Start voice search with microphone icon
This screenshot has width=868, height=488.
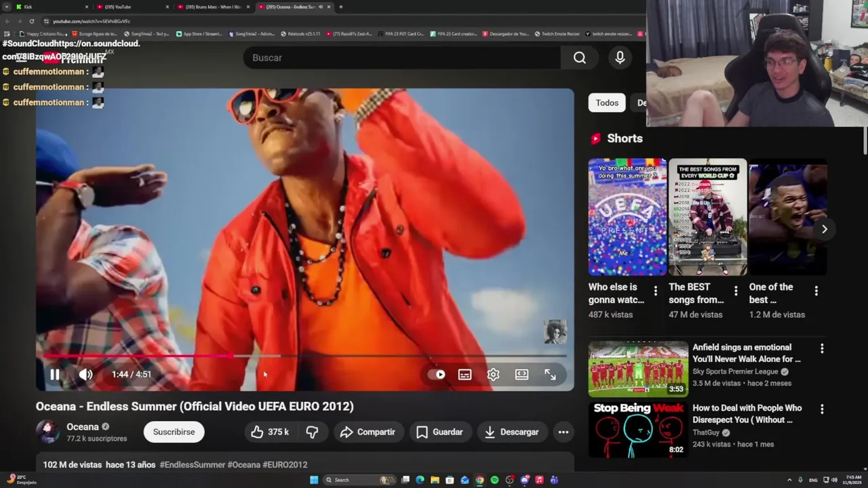(x=620, y=58)
